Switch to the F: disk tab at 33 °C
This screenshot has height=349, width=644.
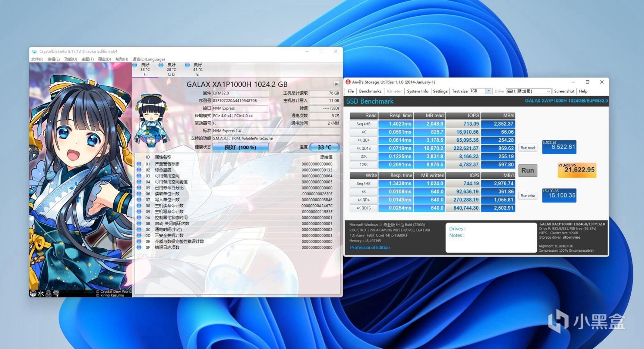[x=145, y=70]
